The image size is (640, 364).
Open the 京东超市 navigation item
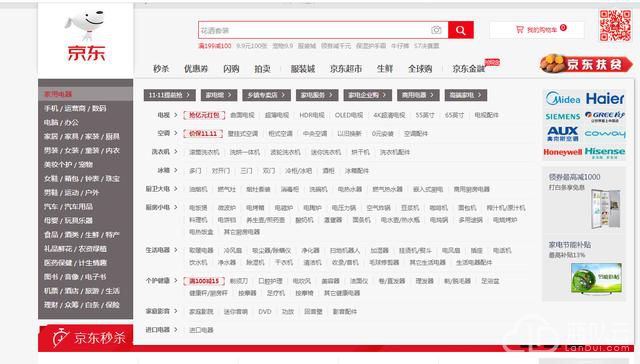coord(346,69)
